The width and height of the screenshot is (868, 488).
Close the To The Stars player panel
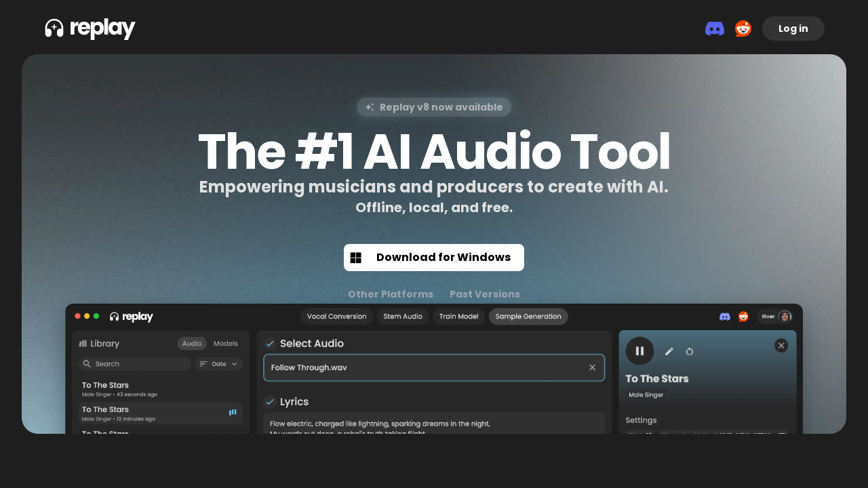pos(781,346)
